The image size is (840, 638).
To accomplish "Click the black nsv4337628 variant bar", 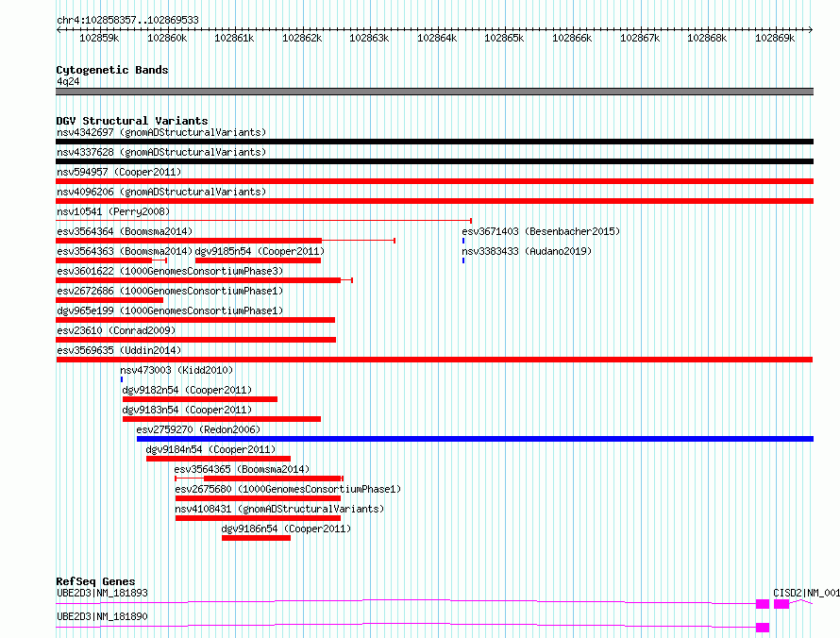I will coord(434,161).
